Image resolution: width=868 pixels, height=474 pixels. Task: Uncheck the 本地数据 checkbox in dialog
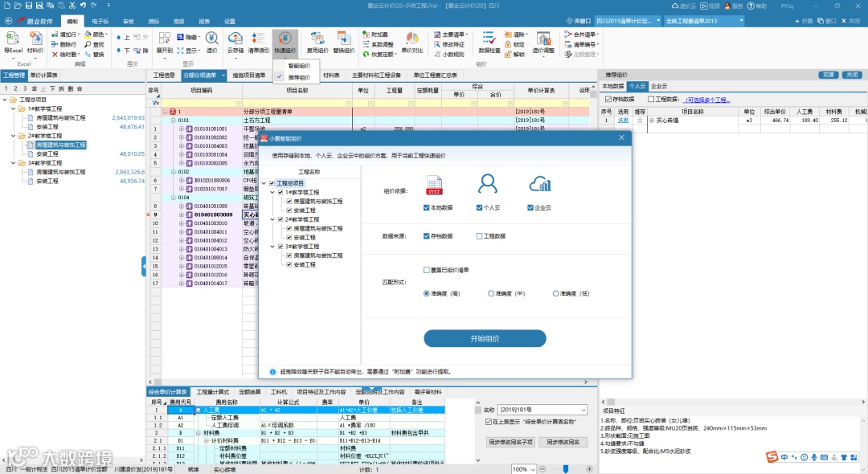[426, 207]
